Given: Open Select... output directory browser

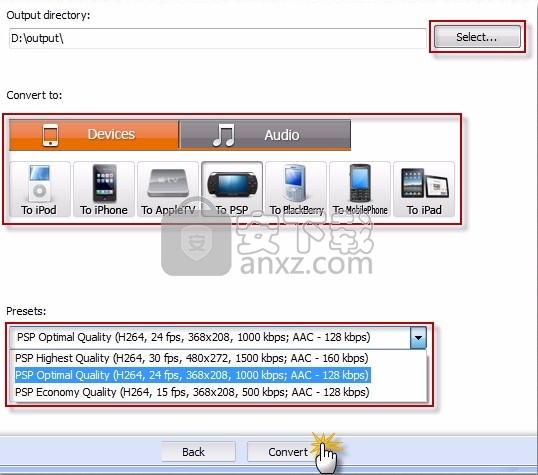Looking at the screenshot, I should pyautogui.click(x=477, y=37).
